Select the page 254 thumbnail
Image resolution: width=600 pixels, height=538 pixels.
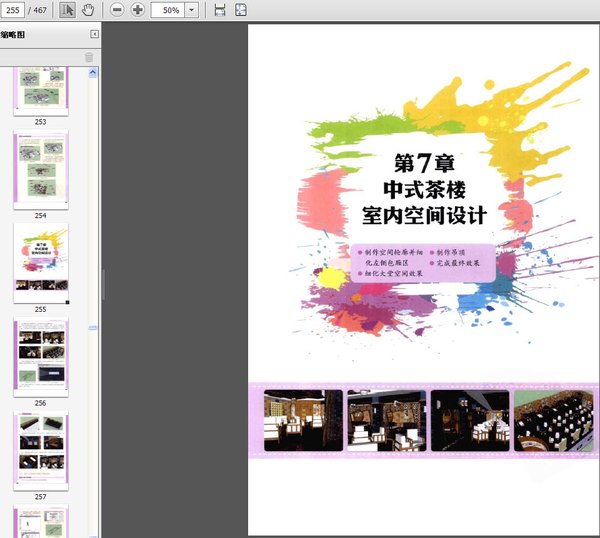(x=41, y=170)
